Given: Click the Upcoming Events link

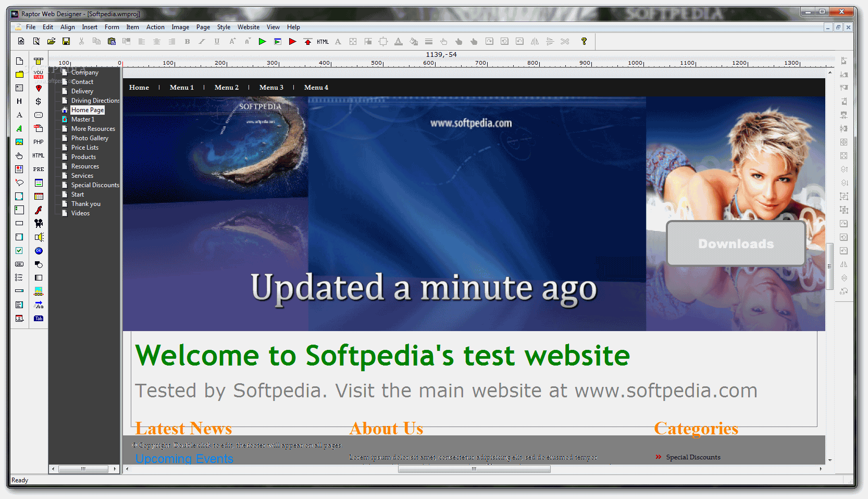Looking at the screenshot, I should coord(184,459).
